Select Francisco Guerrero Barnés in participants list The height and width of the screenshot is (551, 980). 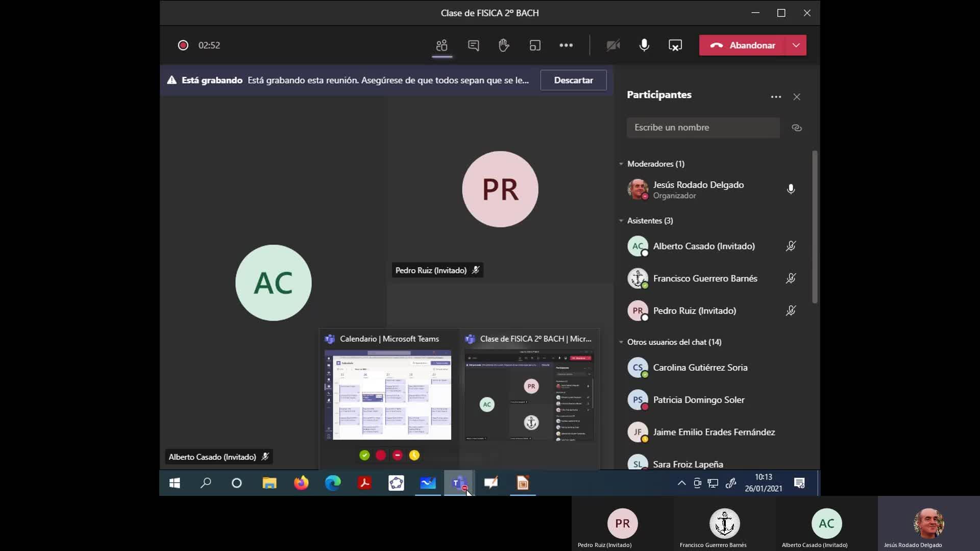pyautogui.click(x=705, y=279)
